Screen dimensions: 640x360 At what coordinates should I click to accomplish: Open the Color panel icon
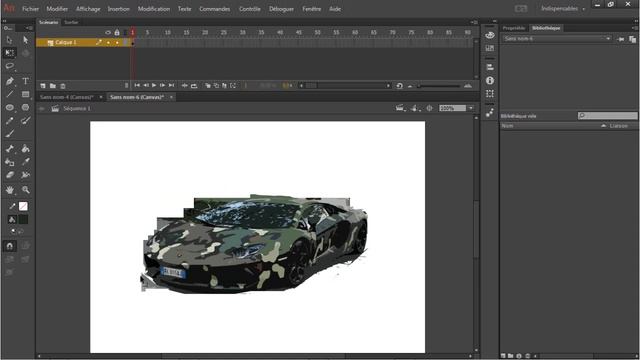(490, 36)
